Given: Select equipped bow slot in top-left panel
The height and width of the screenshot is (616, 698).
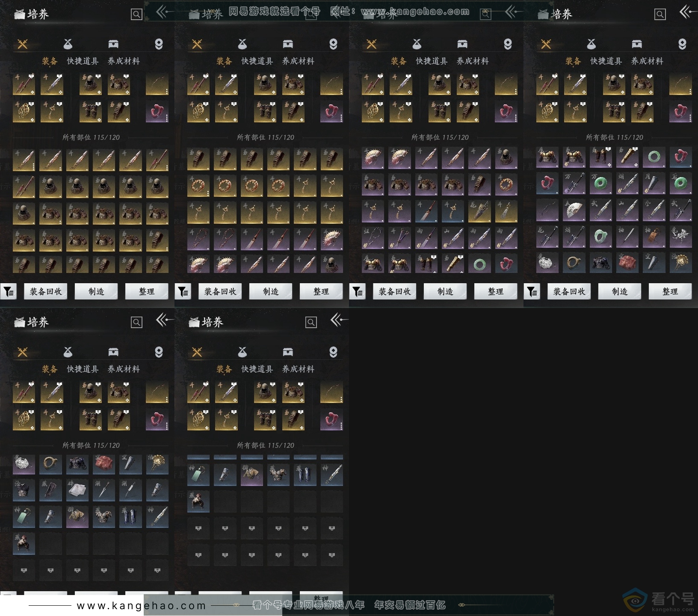Looking at the screenshot, I should point(157,84).
